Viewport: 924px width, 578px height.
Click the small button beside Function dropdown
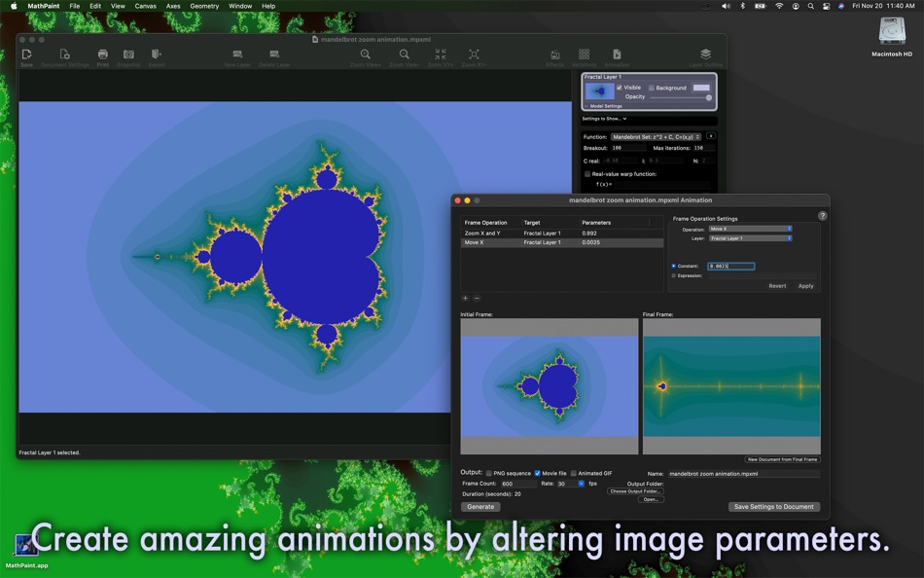pyautogui.click(x=711, y=136)
